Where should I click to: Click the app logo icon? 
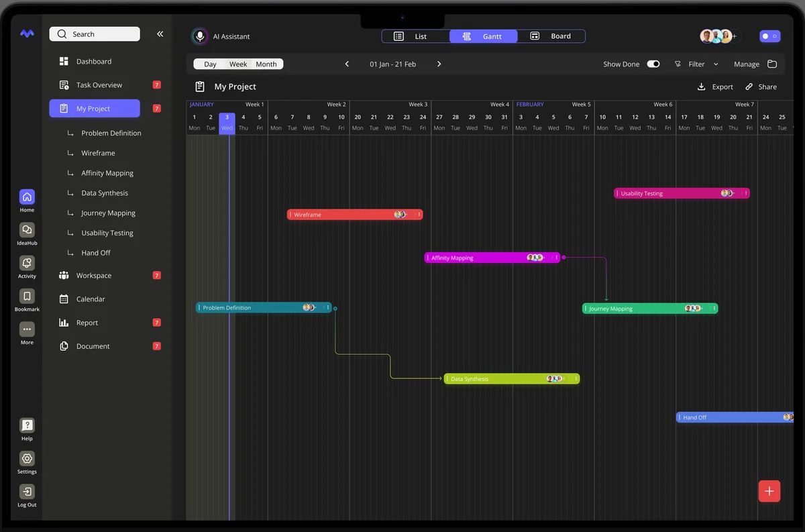tap(27, 34)
